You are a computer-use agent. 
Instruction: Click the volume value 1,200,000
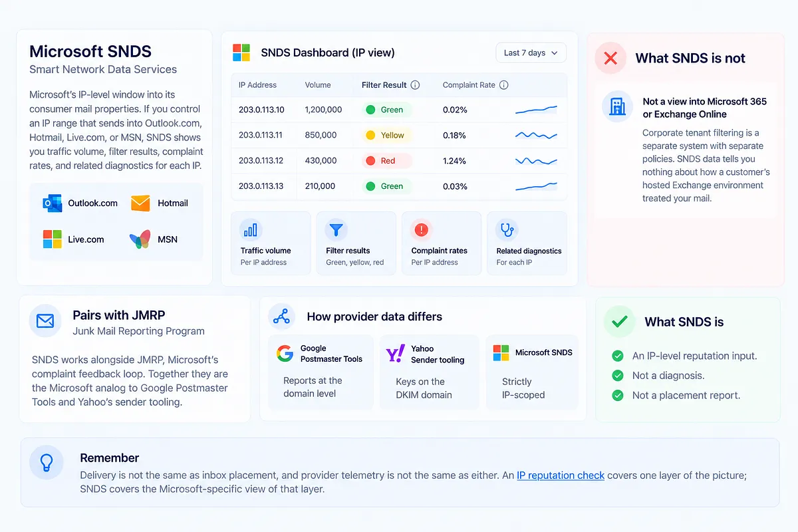[324, 110]
